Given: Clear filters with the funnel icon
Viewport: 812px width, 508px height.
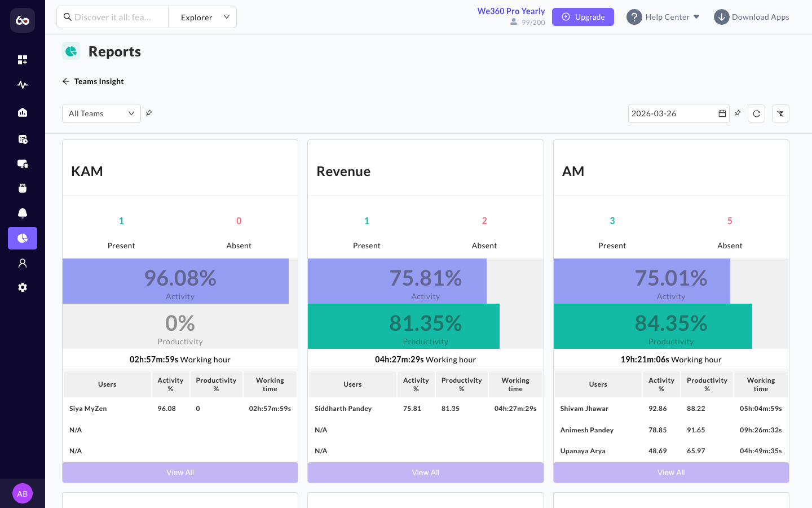Looking at the screenshot, I should (x=780, y=113).
